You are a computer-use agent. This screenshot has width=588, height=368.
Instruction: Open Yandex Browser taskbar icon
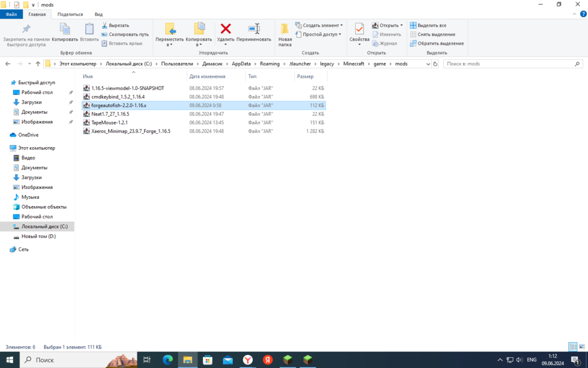click(x=248, y=360)
